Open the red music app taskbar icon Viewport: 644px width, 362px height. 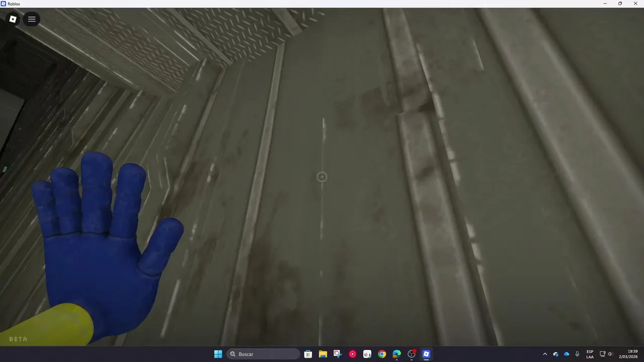[x=352, y=354]
